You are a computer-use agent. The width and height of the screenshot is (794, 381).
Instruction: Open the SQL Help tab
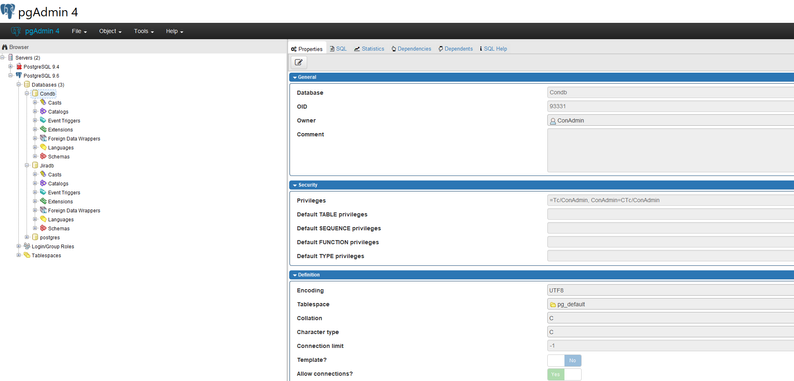point(493,49)
